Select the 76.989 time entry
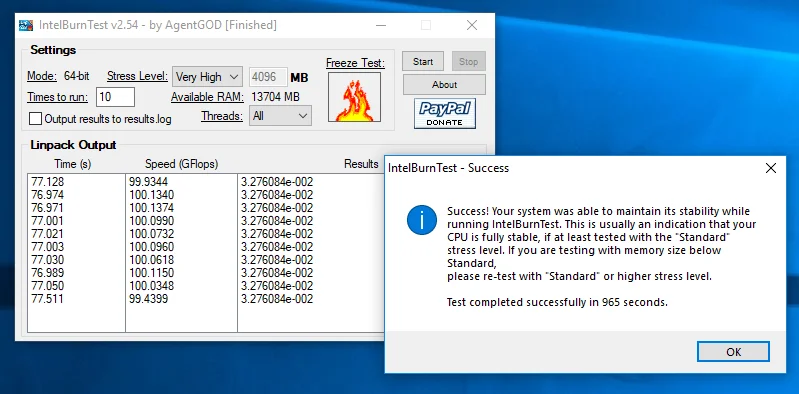The width and height of the screenshot is (799, 394). coord(48,273)
